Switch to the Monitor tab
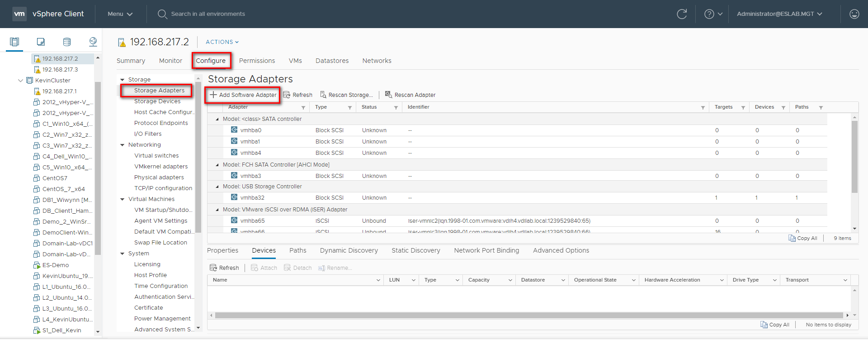The width and height of the screenshot is (868, 340). coord(170,61)
